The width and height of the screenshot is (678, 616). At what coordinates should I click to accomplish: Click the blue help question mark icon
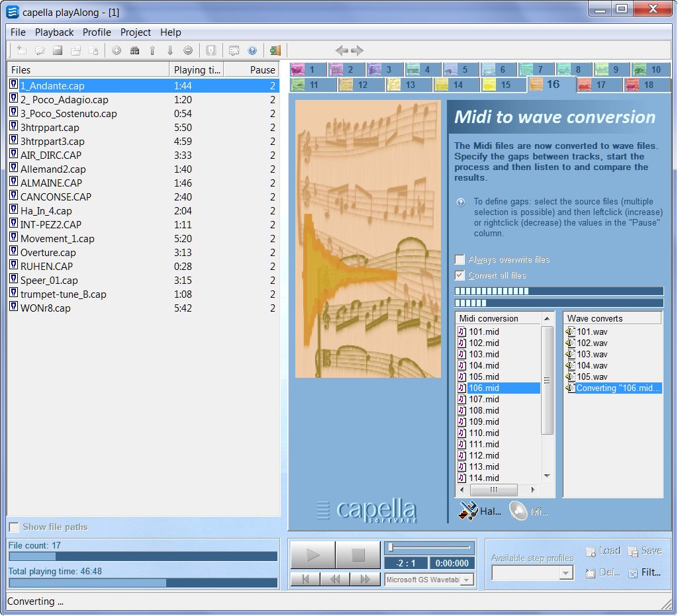(x=252, y=50)
